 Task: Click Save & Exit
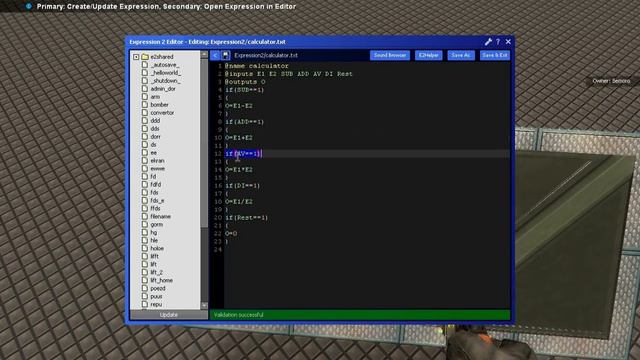click(495, 55)
